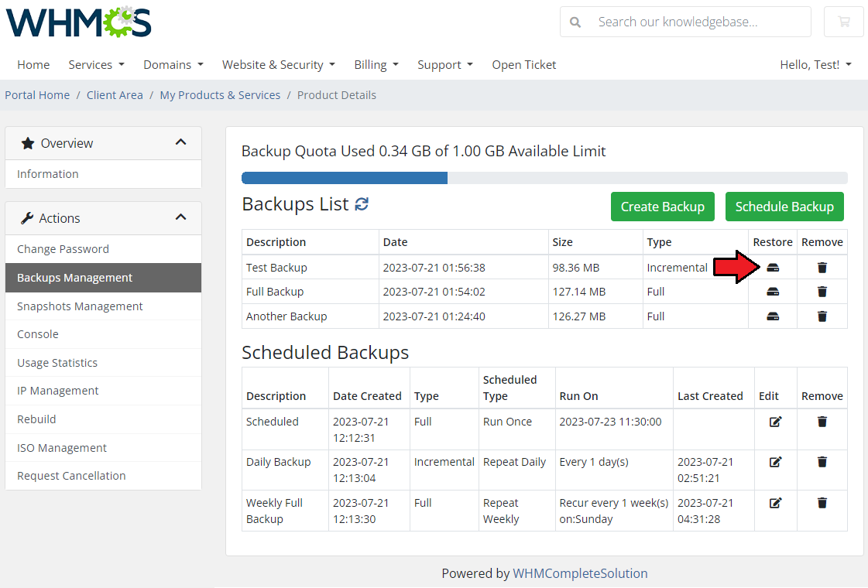Select the 'Test Backup' description cell
This screenshot has width=868, height=588.
click(310, 268)
